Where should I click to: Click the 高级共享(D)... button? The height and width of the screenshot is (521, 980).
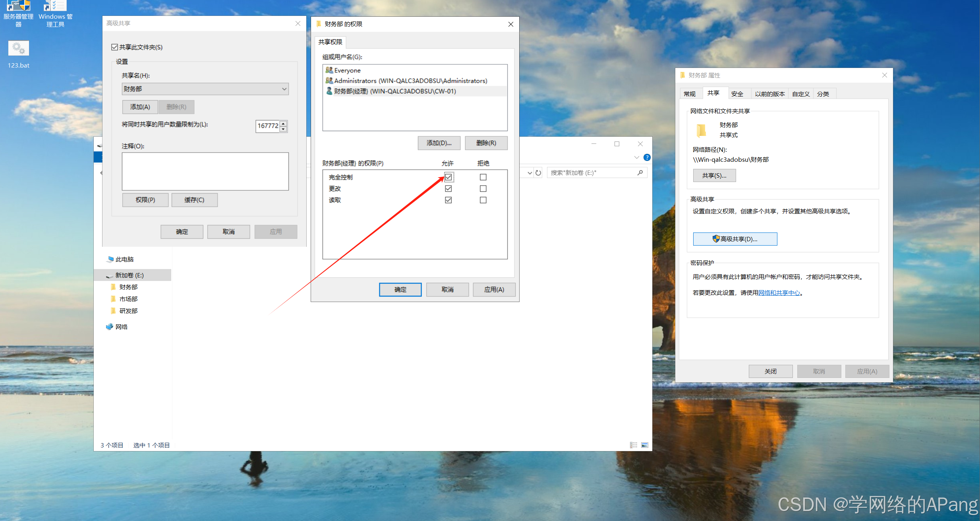[x=735, y=239]
